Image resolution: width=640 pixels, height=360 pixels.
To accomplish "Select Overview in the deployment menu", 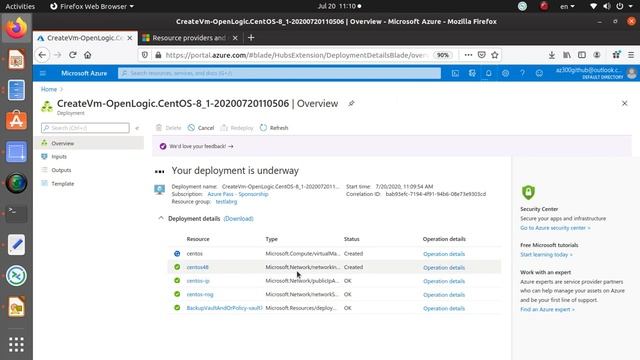I will (x=89, y=143).
